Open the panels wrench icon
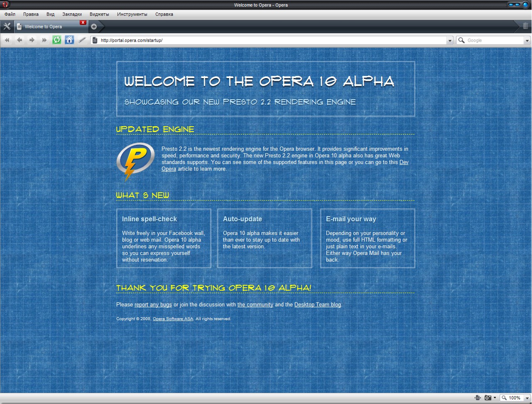This screenshot has height=404, width=532. pos(7,27)
